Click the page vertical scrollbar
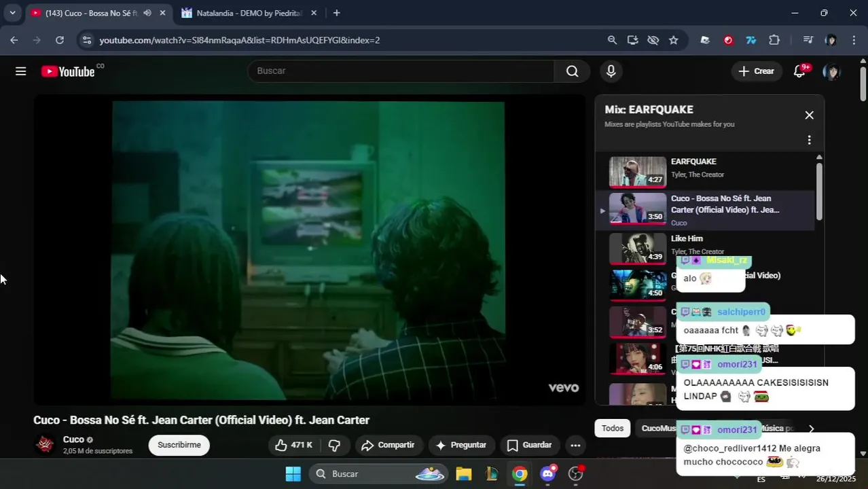This screenshot has width=868, height=489. coord(863,84)
